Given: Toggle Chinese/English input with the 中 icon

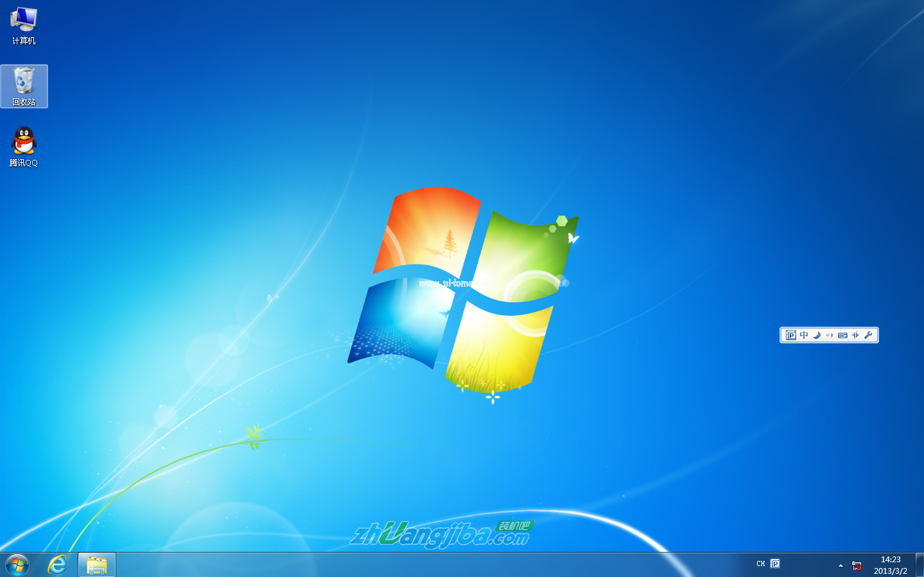Looking at the screenshot, I should click(803, 335).
